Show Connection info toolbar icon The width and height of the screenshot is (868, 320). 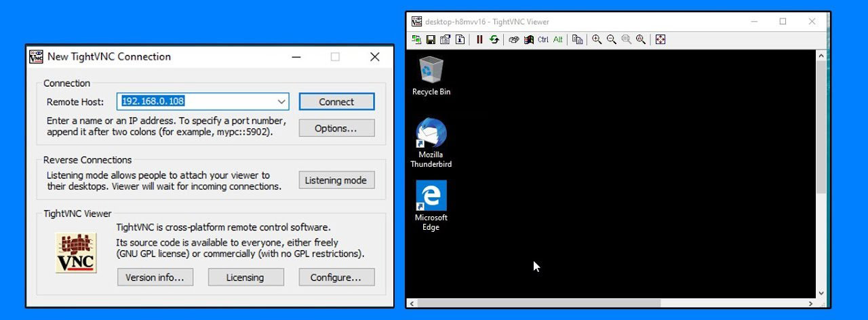pyautogui.click(x=460, y=40)
